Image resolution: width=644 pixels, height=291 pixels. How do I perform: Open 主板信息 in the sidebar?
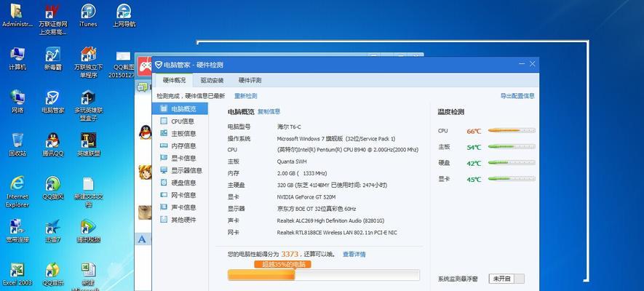pos(180,133)
